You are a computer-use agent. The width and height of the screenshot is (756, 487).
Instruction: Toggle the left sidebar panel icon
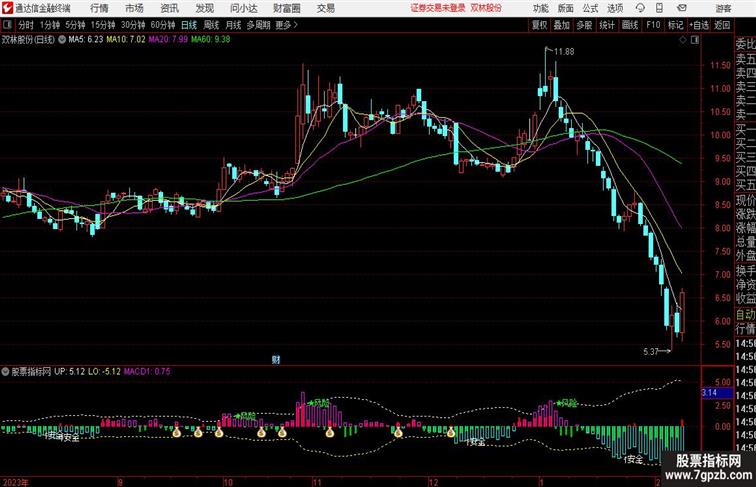point(7,25)
